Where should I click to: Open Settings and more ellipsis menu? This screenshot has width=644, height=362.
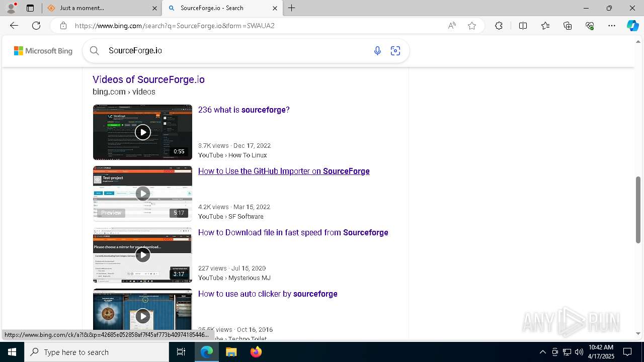[612, 26]
